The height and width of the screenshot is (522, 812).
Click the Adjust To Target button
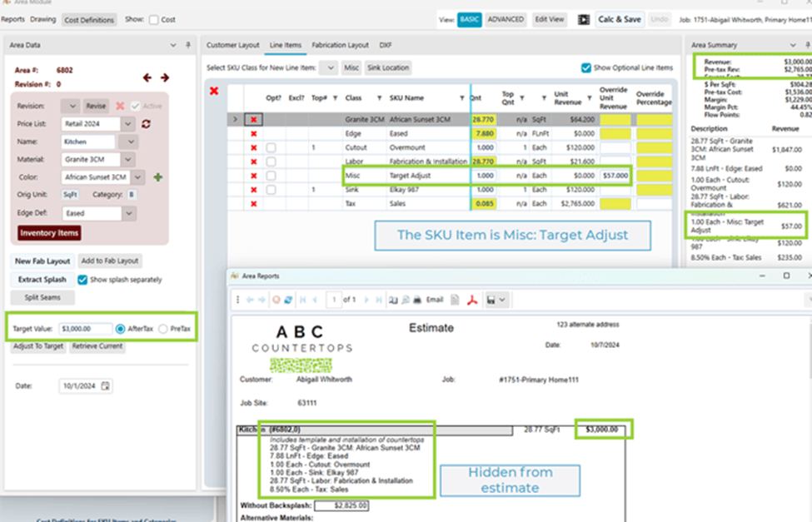(x=39, y=346)
